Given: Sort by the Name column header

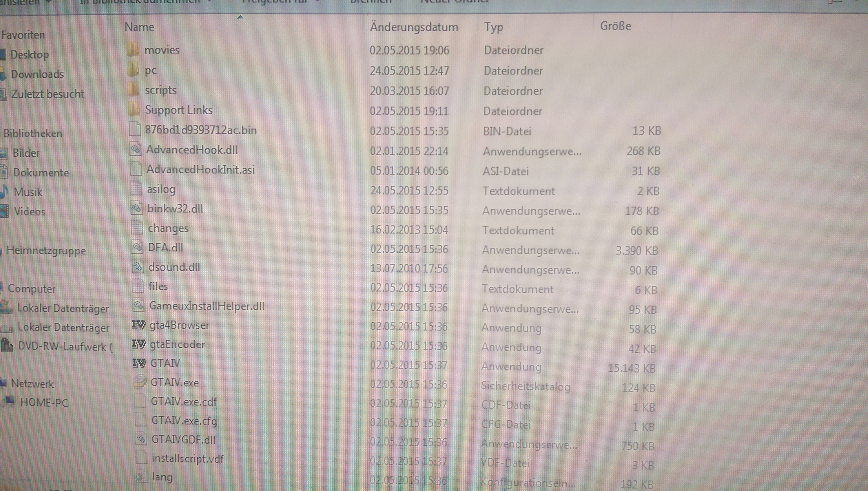Looking at the screenshot, I should click(x=139, y=27).
